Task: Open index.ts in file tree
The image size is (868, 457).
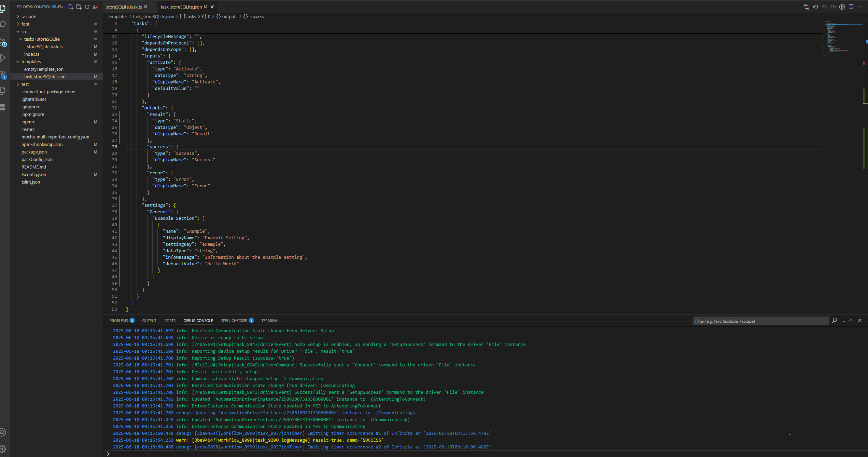Action: (32, 54)
